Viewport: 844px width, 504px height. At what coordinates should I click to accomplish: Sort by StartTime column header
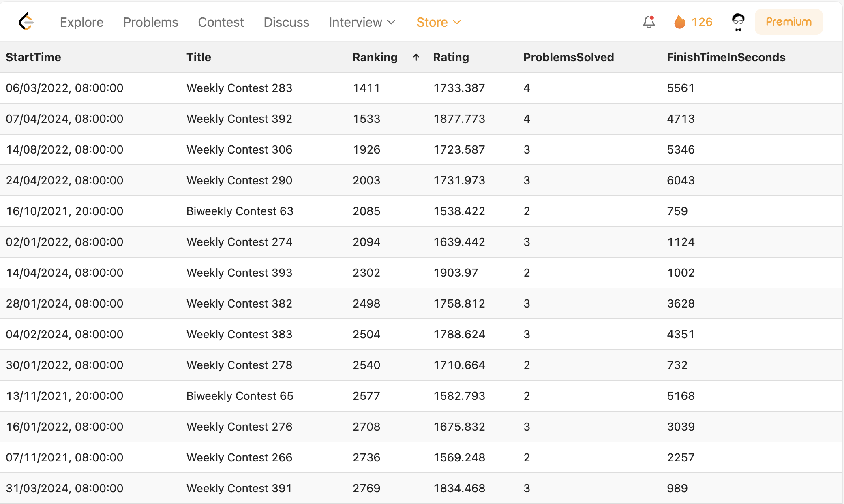pyautogui.click(x=33, y=57)
